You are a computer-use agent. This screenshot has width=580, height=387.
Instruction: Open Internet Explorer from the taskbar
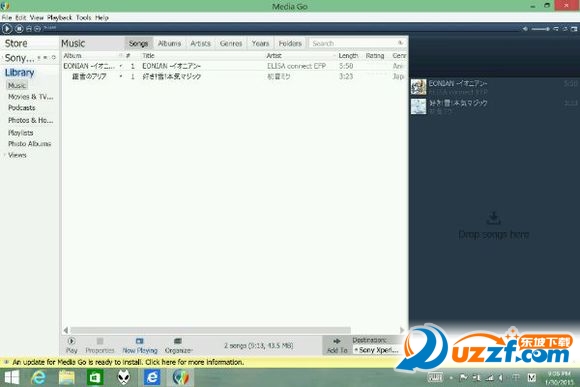coord(38,377)
